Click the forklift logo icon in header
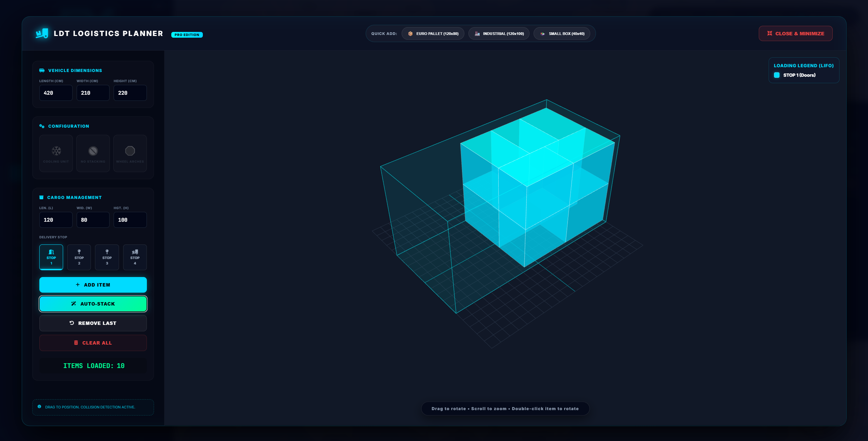The height and width of the screenshot is (441, 868). (42, 33)
